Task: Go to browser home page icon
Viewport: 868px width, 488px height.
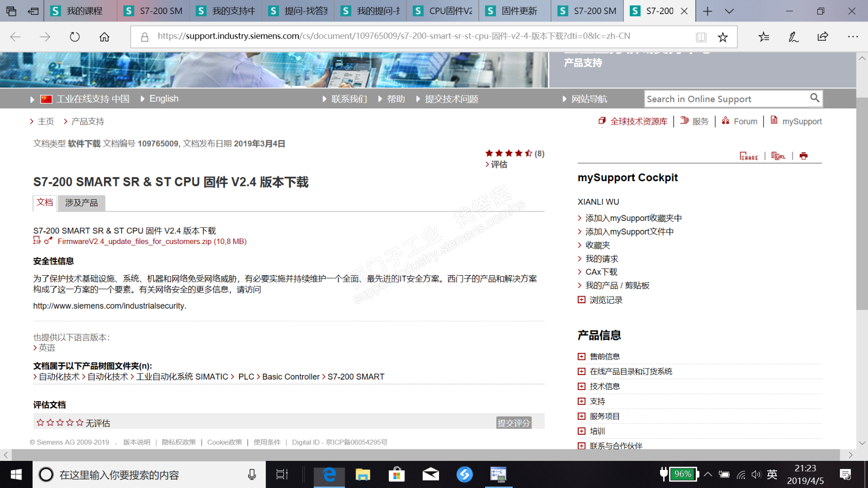Action: click(104, 37)
